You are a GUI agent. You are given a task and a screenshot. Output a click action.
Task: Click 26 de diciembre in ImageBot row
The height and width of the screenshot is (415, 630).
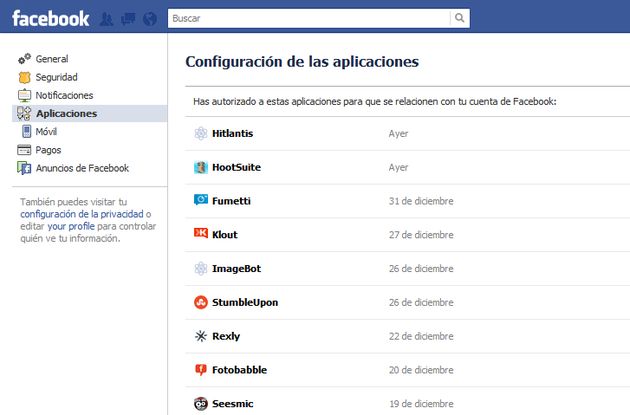(421, 268)
